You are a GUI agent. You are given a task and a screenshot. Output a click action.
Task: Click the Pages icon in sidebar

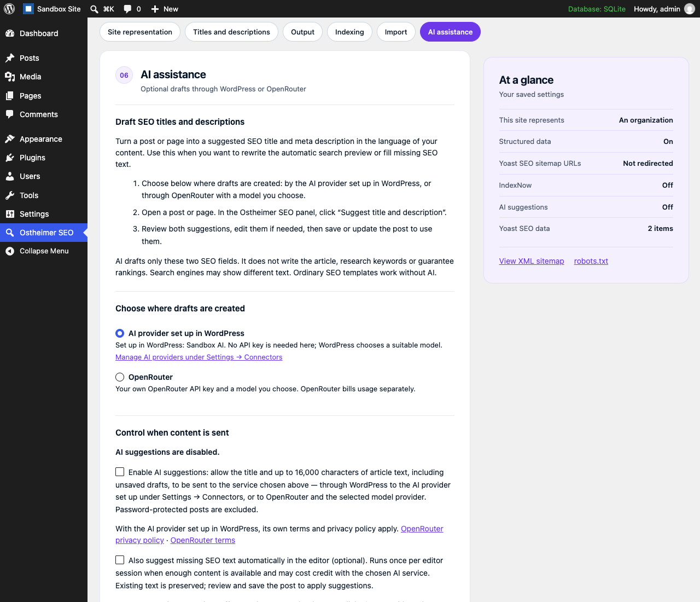(x=10, y=96)
